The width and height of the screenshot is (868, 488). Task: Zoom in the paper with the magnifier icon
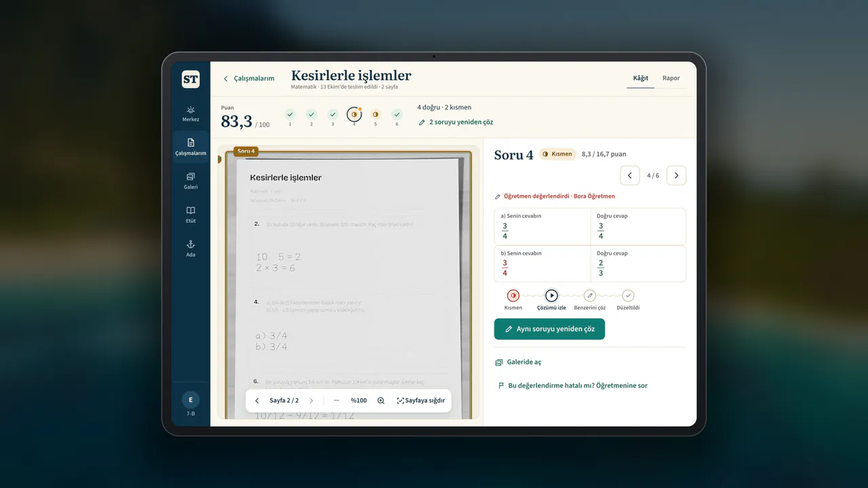coord(381,401)
